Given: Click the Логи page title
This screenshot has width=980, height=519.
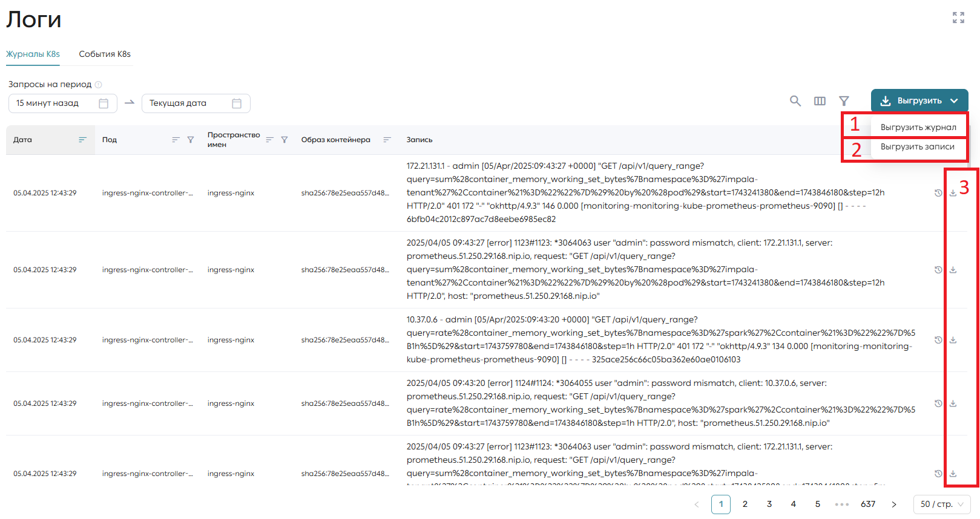Looking at the screenshot, I should 34,19.
